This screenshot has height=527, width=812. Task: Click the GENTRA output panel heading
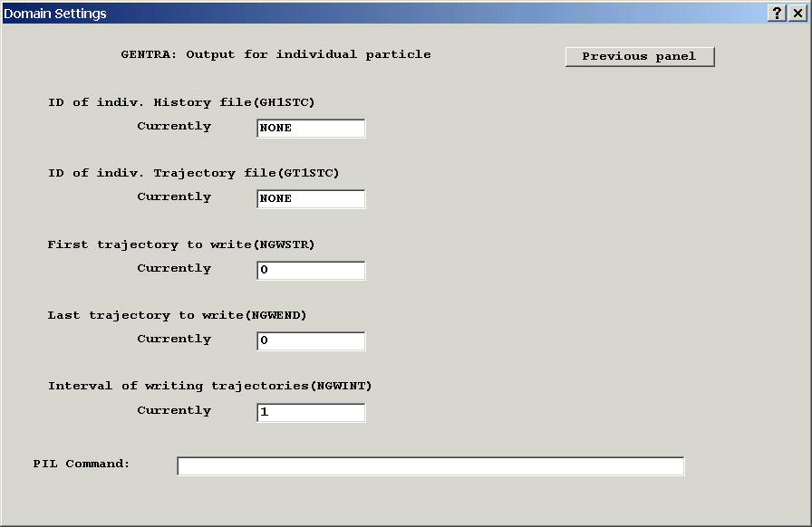(275, 54)
